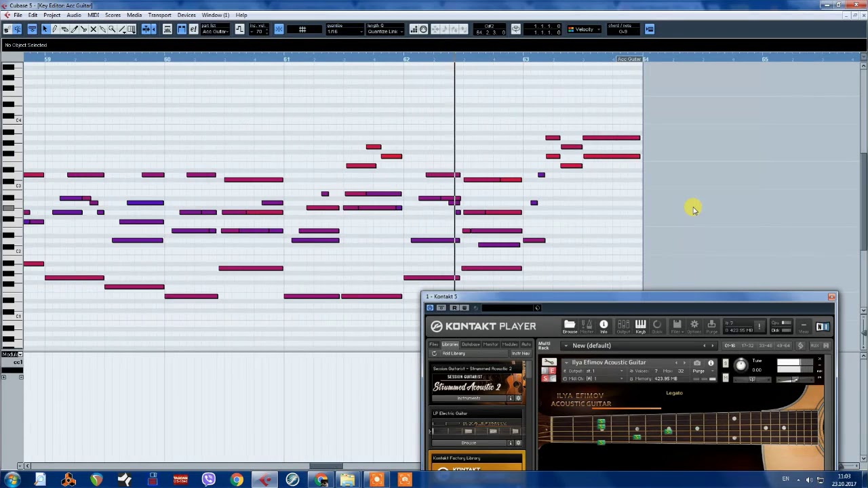Click Instruments button under Strummed Acoustic 2

[469, 398]
